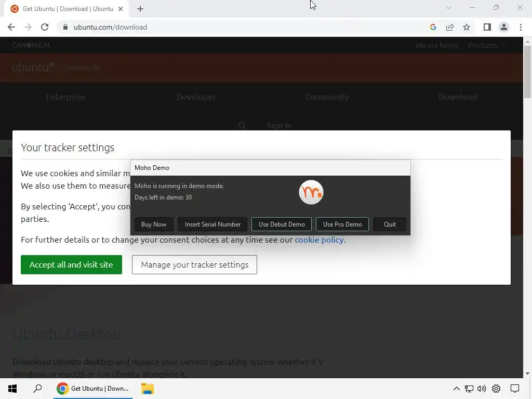Open volume tray icon

click(x=482, y=389)
